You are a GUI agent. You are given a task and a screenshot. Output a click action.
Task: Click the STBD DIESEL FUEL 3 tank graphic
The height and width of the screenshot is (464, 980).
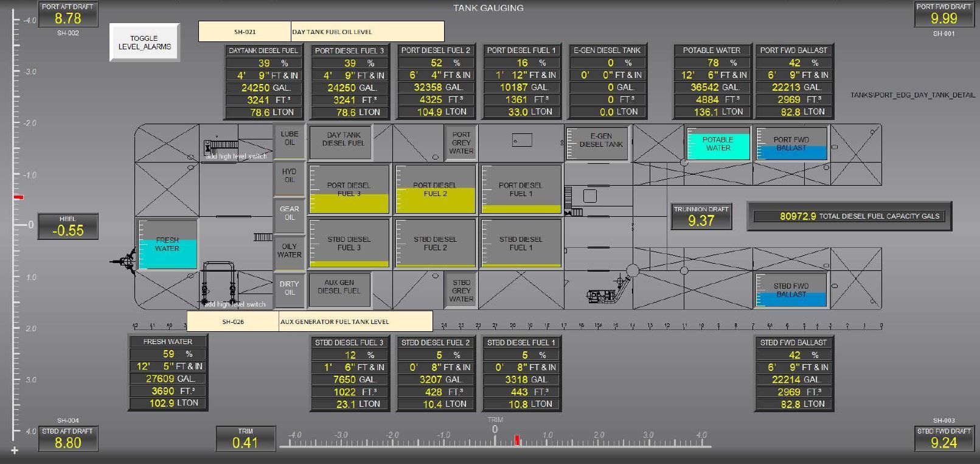point(349,244)
